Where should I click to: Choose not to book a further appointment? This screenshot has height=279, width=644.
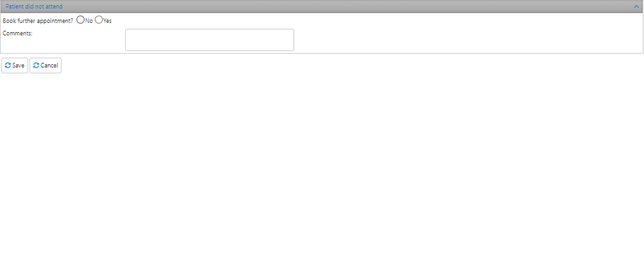click(x=81, y=20)
